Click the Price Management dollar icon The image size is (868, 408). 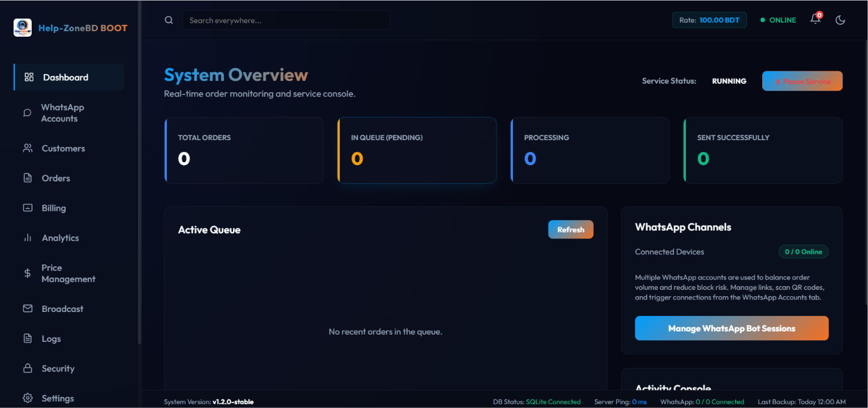[27, 274]
